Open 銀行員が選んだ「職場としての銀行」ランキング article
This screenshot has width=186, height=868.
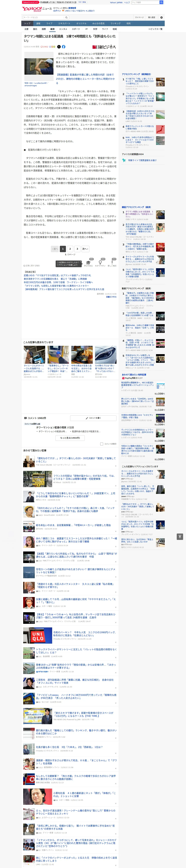click(x=76, y=732)
